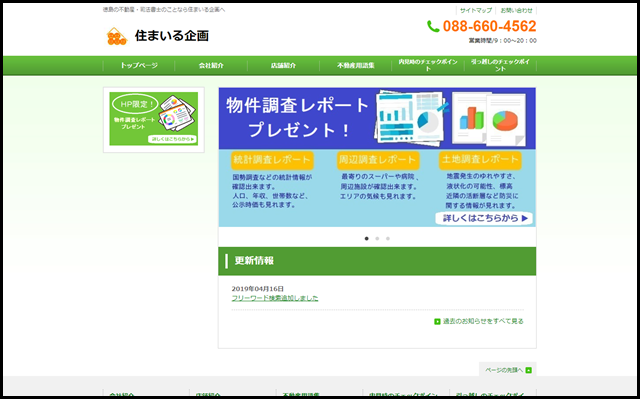Open 引っ越しのチェックポイント in the navigation bar
640x399 pixels.
tap(500, 65)
